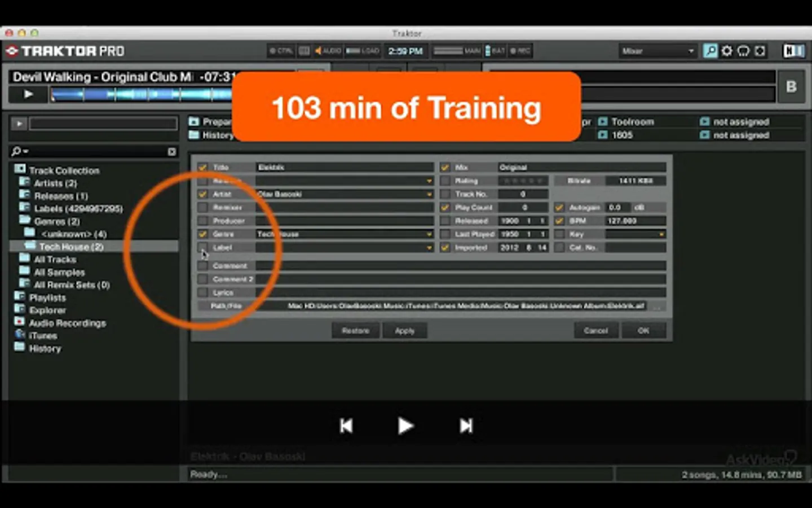The image size is (812, 508).
Task: Uncheck the BPM checkbox
Action: [559, 221]
